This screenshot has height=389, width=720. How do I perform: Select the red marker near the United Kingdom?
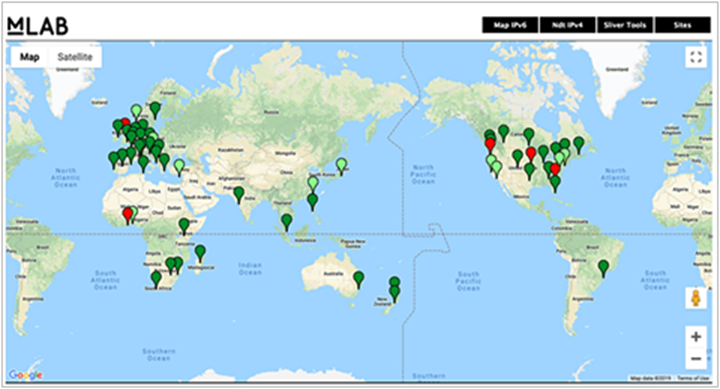tap(125, 122)
